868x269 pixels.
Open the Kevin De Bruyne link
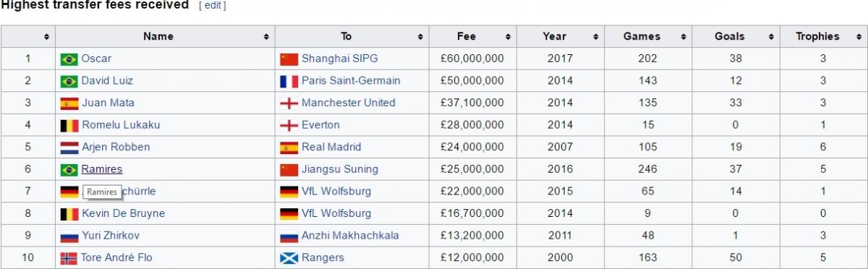point(124,213)
